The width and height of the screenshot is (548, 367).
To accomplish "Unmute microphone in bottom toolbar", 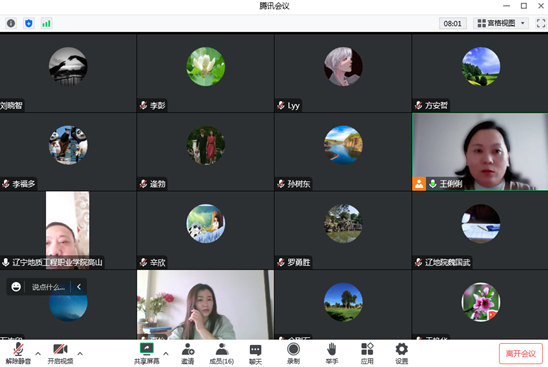I will pos(18,353).
